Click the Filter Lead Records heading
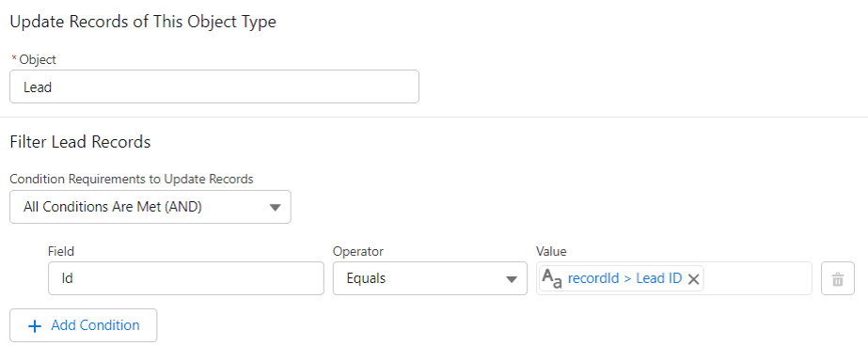 pyautogui.click(x=80, y=142)
